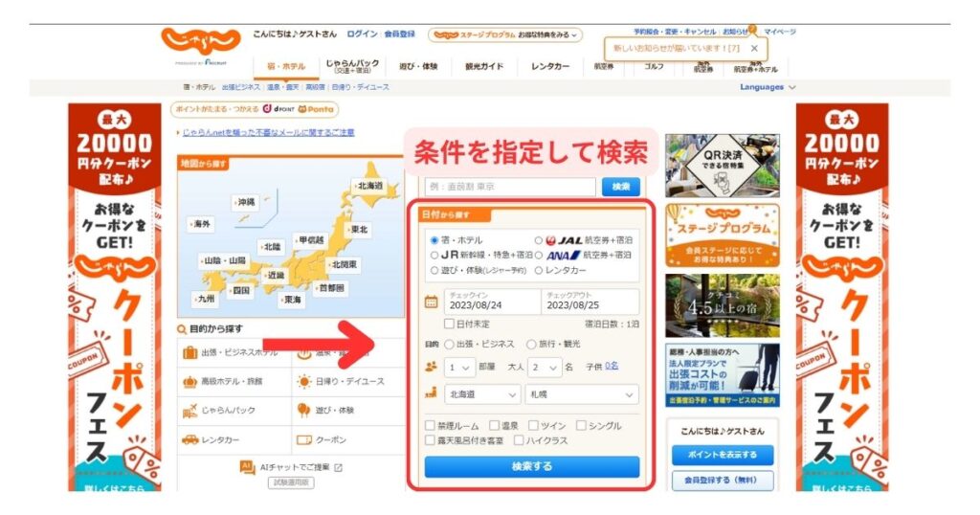The width and height of the screenshot is (980, 515).
Task: Select レンタカー radio option in search form
Action: click(x=538, y=271)
